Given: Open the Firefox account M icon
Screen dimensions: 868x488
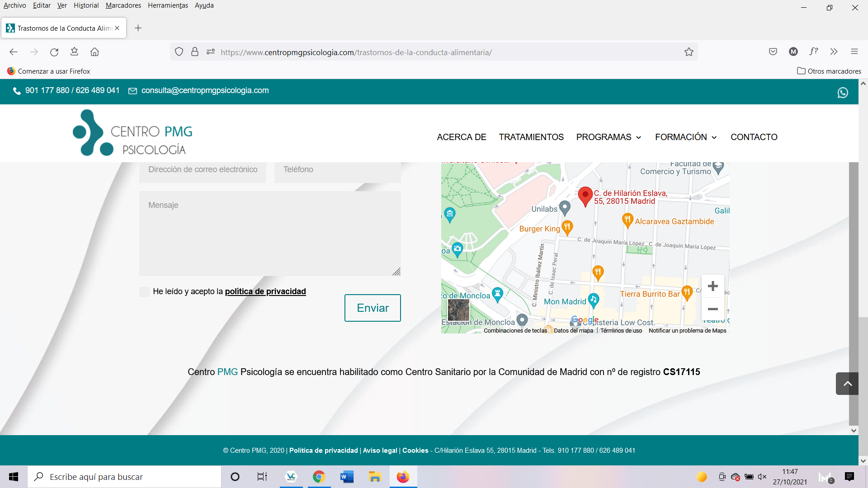Looking at the screenshot, I should pos(793,52).
